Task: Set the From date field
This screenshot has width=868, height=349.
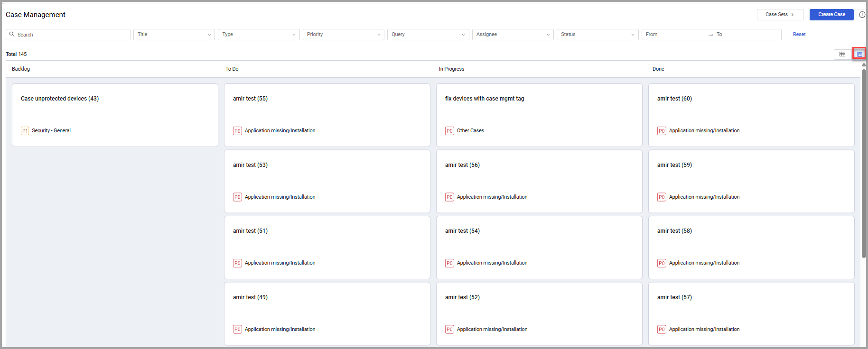Action: pos(674,35)
